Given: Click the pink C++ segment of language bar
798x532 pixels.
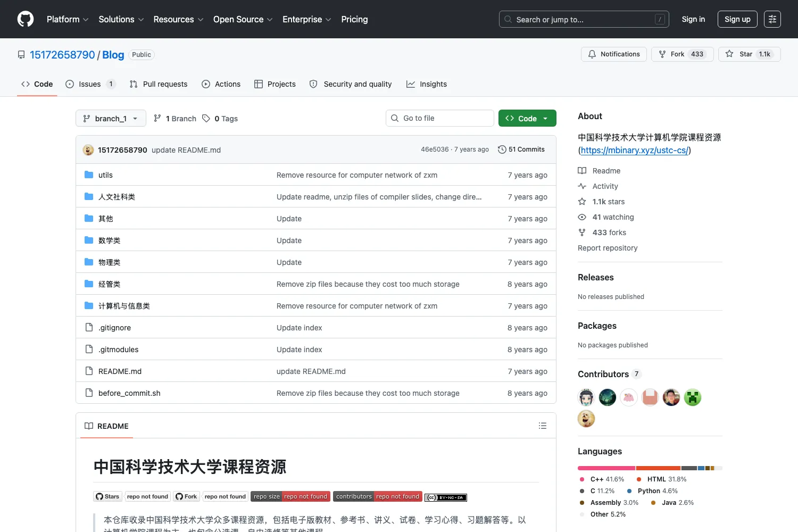Looking at the screenshot, I should (606, 468).
